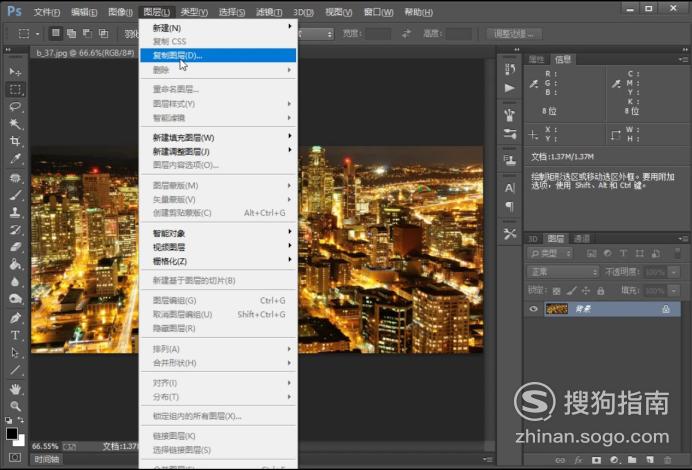Image resolution: width=692 pixels, height=470 pixels.
Task: Create a new layer icon in Layers panel
Action: click(x=650, y=460)
